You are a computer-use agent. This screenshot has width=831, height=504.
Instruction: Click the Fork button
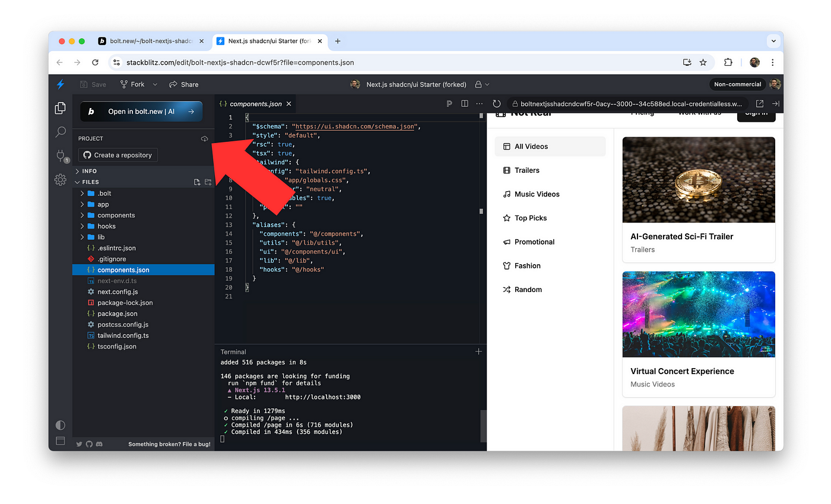(132, 84)
